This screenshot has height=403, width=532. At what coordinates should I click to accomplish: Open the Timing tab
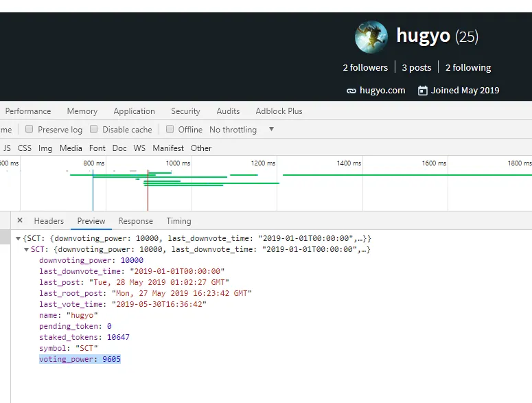178,221
